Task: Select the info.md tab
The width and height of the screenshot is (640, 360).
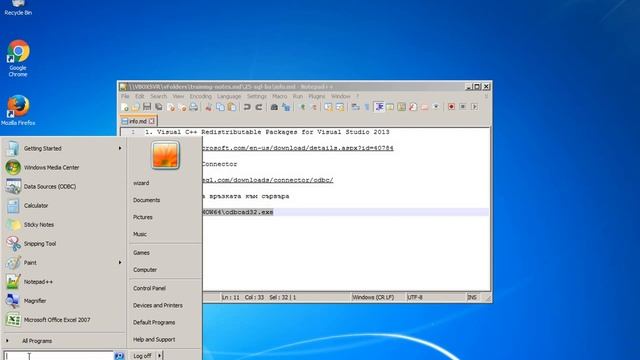Action: [x=138, y=121]
